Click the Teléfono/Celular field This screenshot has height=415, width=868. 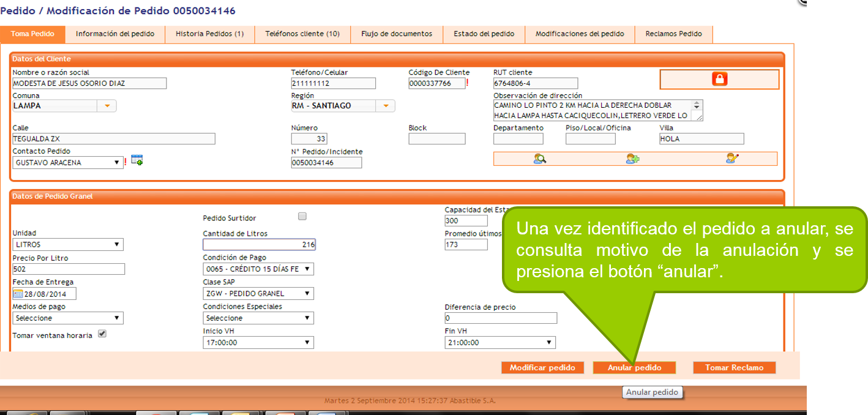click(x=334, y=84)
